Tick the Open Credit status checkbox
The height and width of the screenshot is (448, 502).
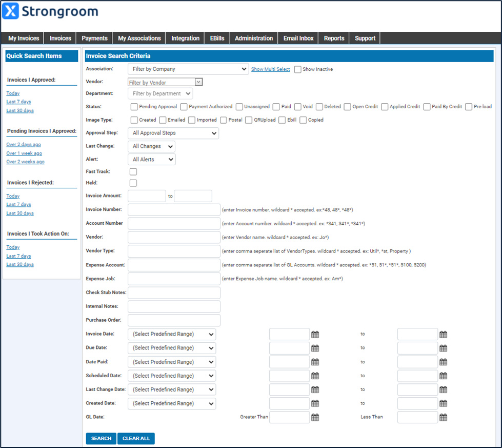347,107
